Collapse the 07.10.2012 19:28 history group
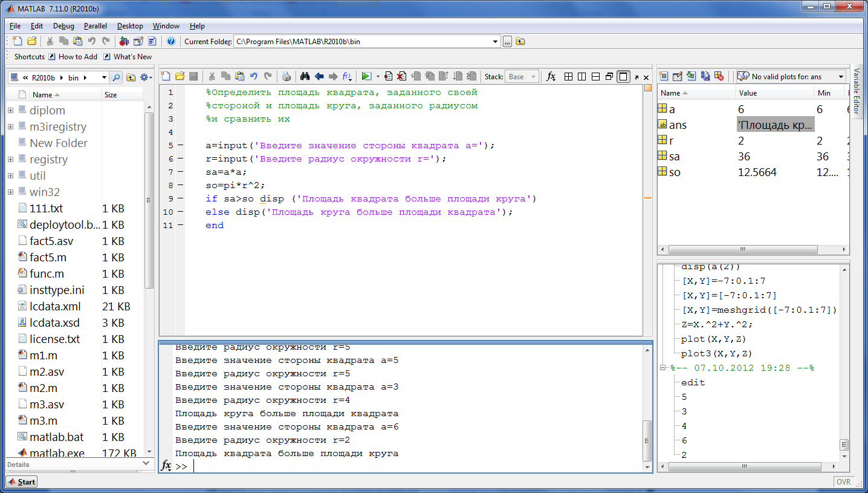This screenshot has height=493, width=868. coord(664,368)
